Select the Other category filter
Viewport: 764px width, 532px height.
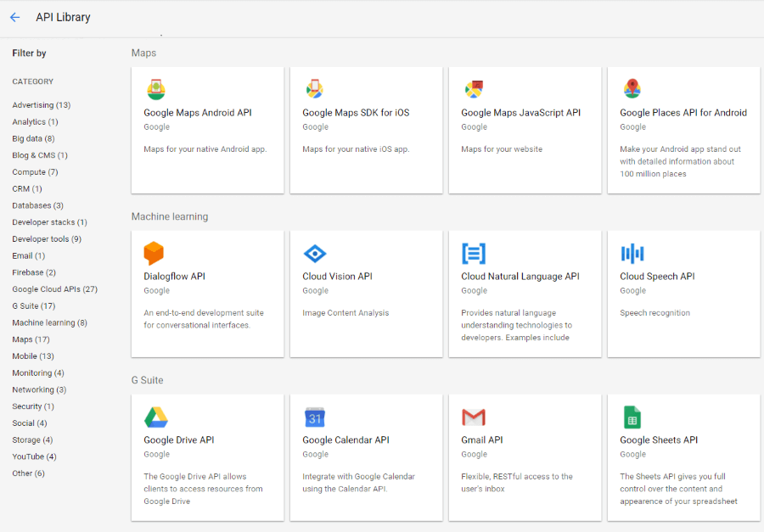tap(26, 473)
